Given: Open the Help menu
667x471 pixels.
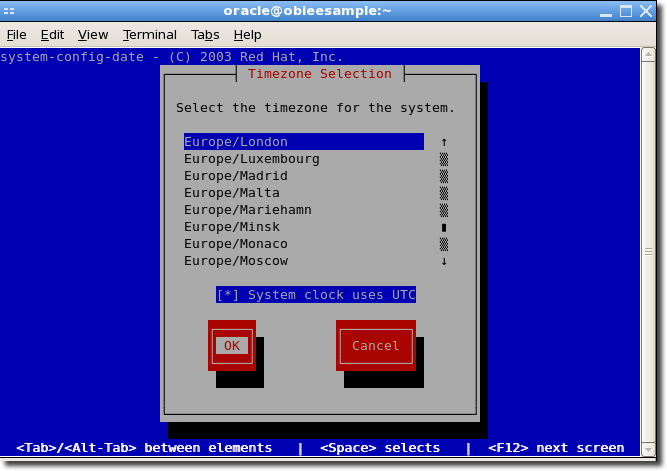Looking at the screenshot, I should pos(247,35).
